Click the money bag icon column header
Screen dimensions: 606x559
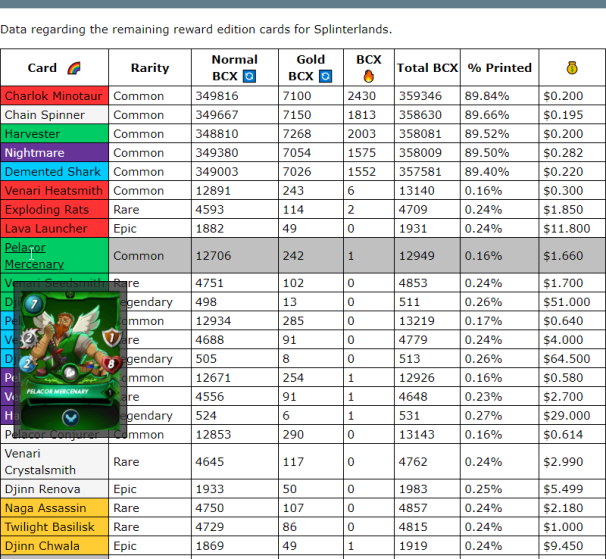pyautogui.click(x=572, y=68)
